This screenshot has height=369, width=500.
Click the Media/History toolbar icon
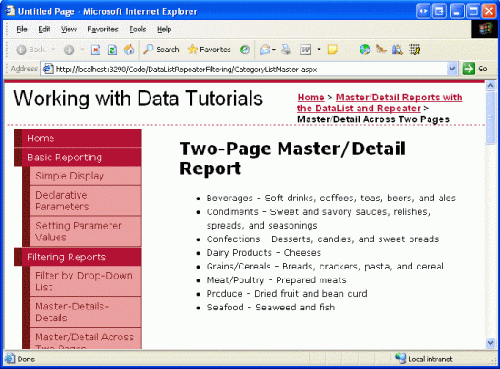(245, 50)
